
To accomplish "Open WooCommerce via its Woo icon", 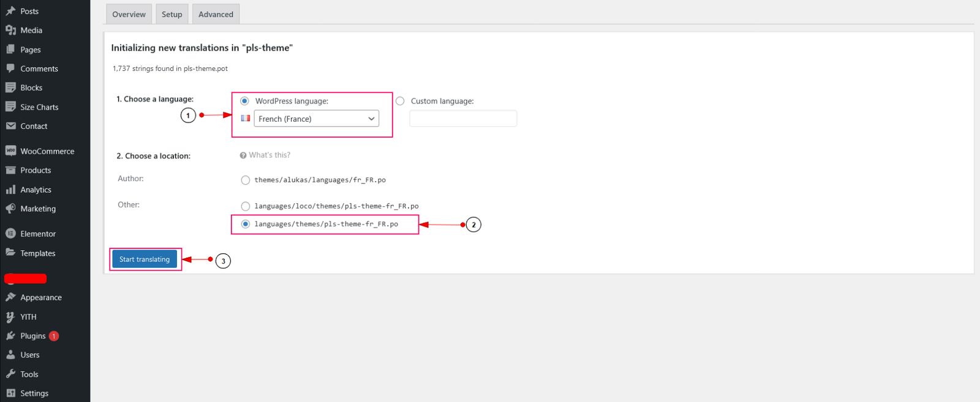I will point(10,151).
